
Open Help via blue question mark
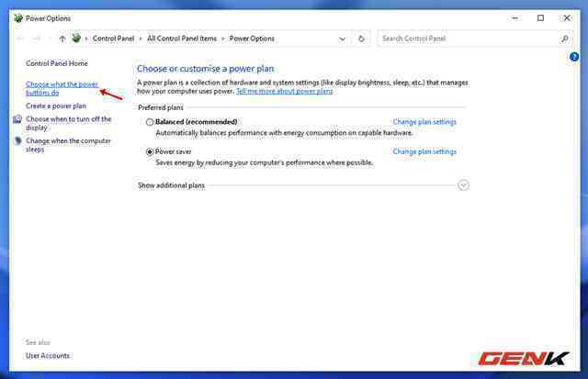pos(573,57)
